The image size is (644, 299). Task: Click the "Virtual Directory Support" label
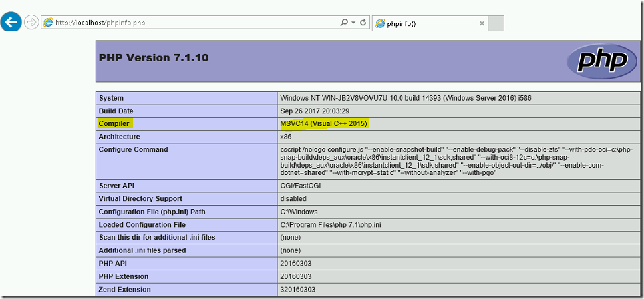[x=140, y=199]
